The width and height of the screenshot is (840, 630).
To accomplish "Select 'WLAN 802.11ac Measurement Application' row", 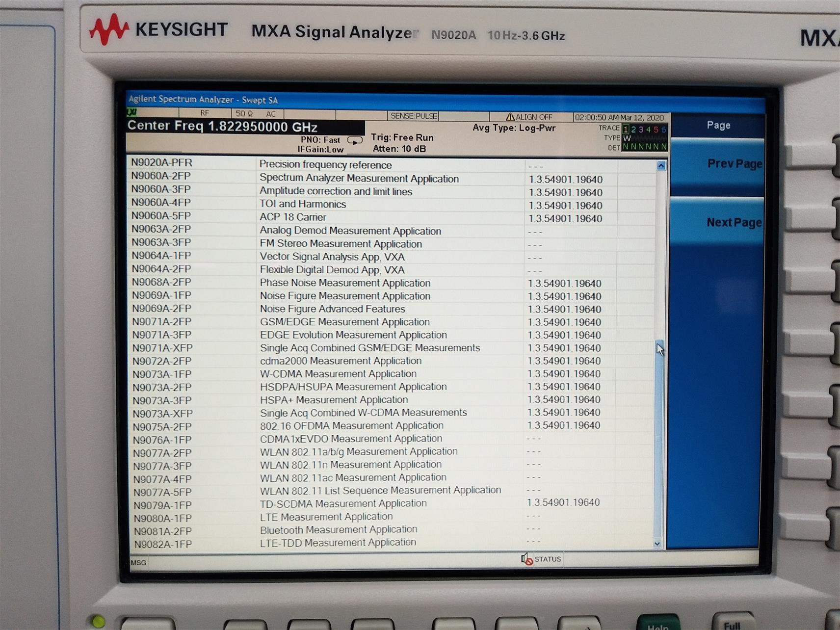I will [x=391, y=477].
